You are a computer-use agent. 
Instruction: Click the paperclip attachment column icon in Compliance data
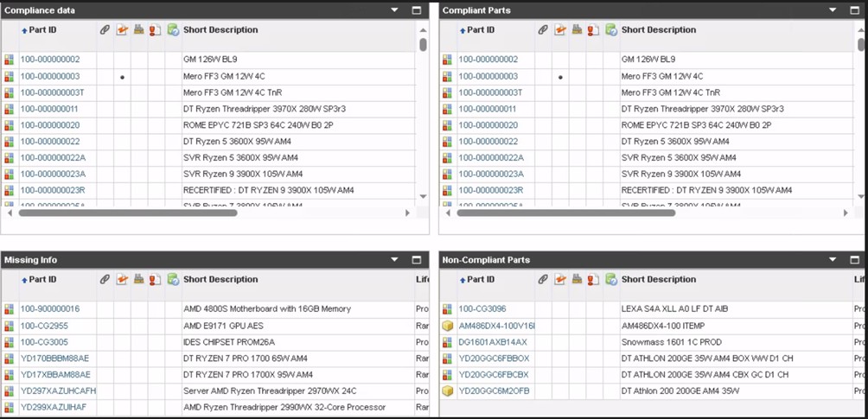[105, 30]
